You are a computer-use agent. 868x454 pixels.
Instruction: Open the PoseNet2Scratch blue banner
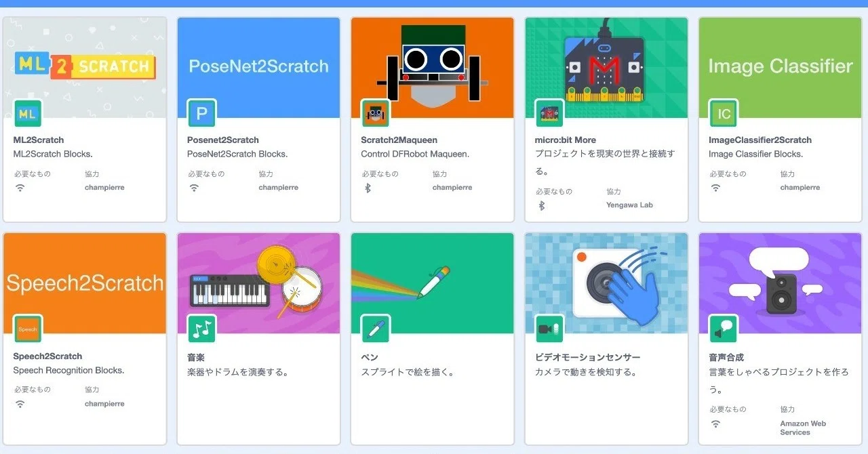pos(258,67)
